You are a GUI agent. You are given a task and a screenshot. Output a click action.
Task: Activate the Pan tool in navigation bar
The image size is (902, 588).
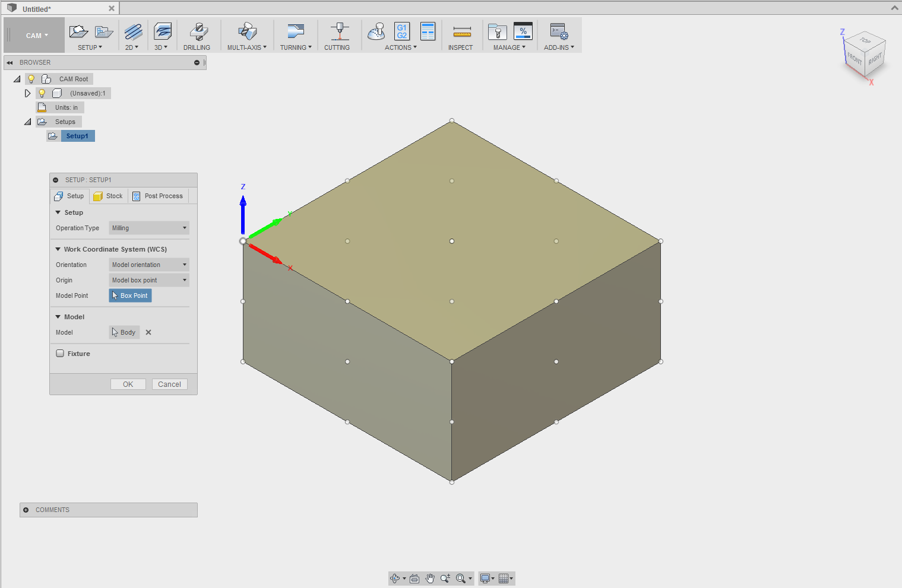(x=430, y=578)
